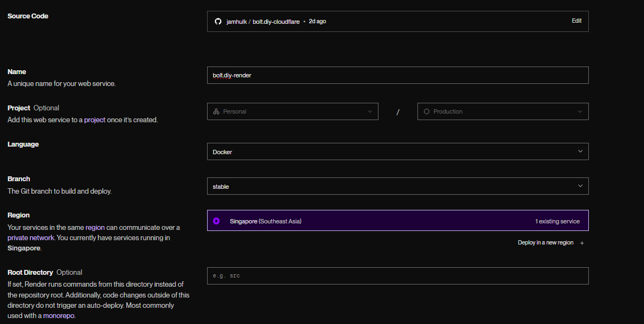644x324 pixels.
Task: Click the bold Singapore text in Region description
Action: click(24, 248)
